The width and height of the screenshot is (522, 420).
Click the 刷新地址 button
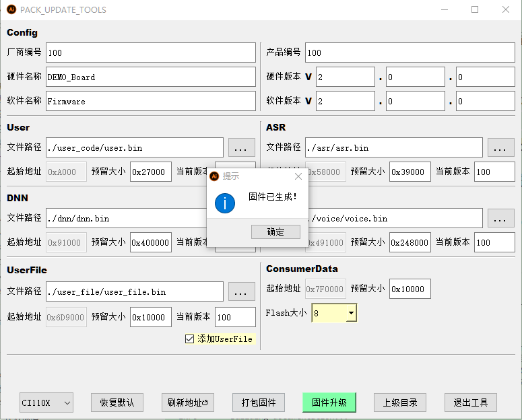click(x=188, y=403)
